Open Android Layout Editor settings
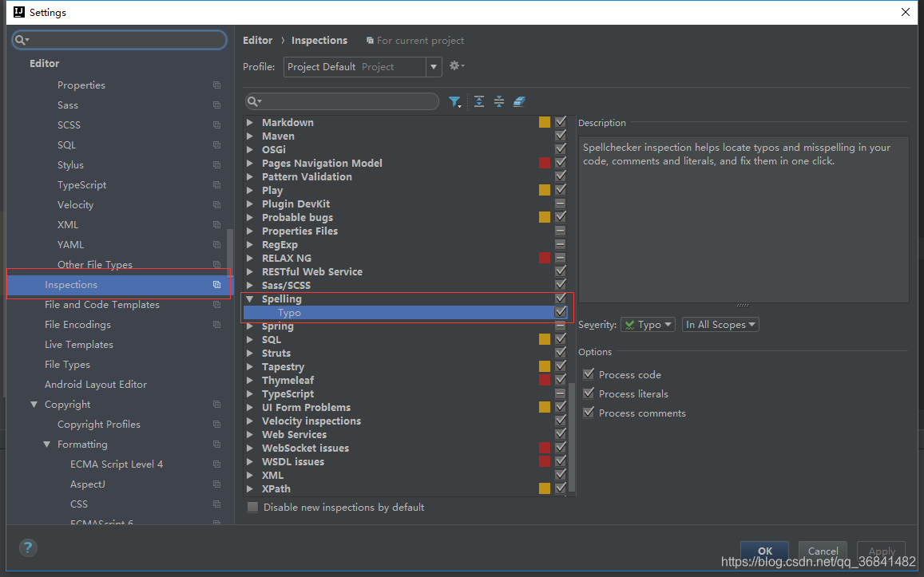The width and height of the screenshot is (924, 577). tap(96, 385)
